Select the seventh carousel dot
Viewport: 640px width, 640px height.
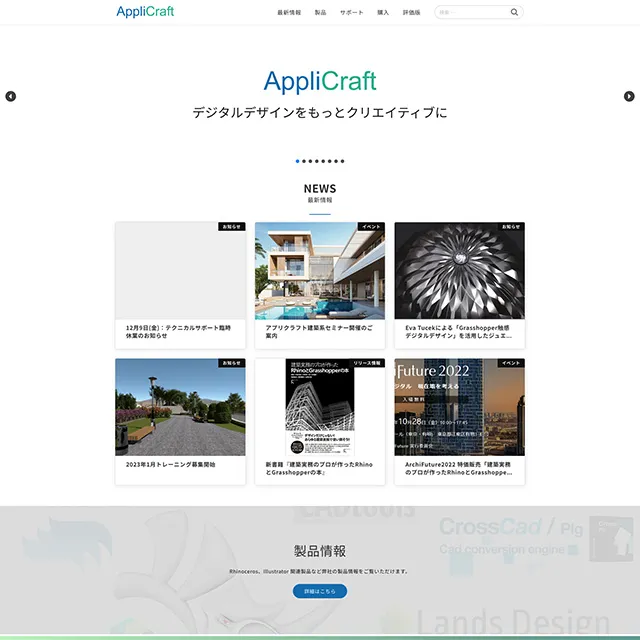pos(336,161)
